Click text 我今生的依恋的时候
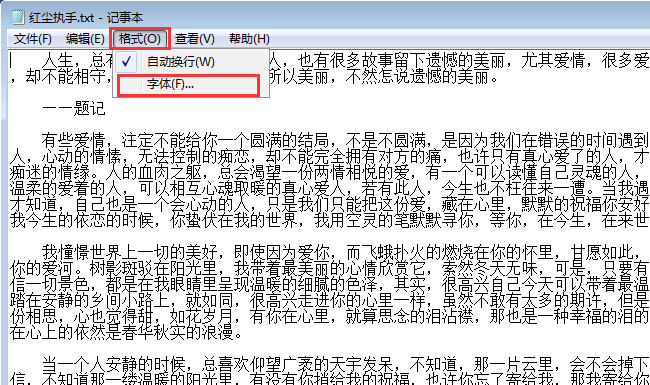The width and height of the screenshot is (650, 385). (82, 220)
